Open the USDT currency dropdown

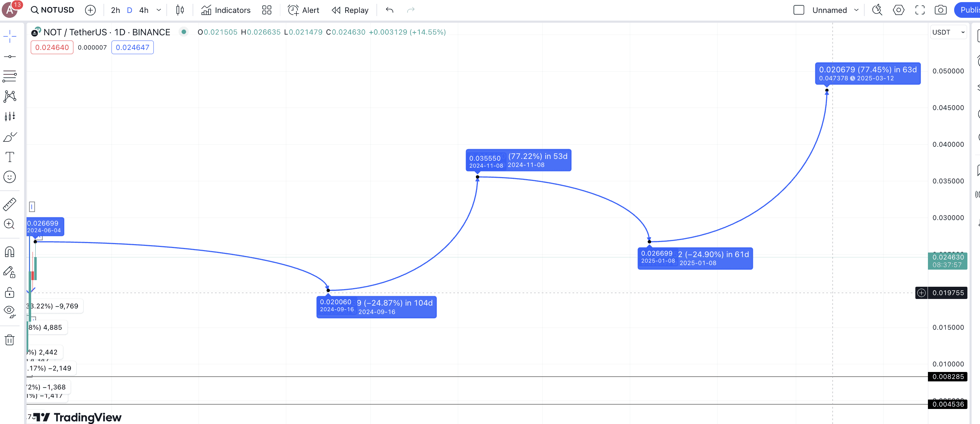(x=948, y=32)
